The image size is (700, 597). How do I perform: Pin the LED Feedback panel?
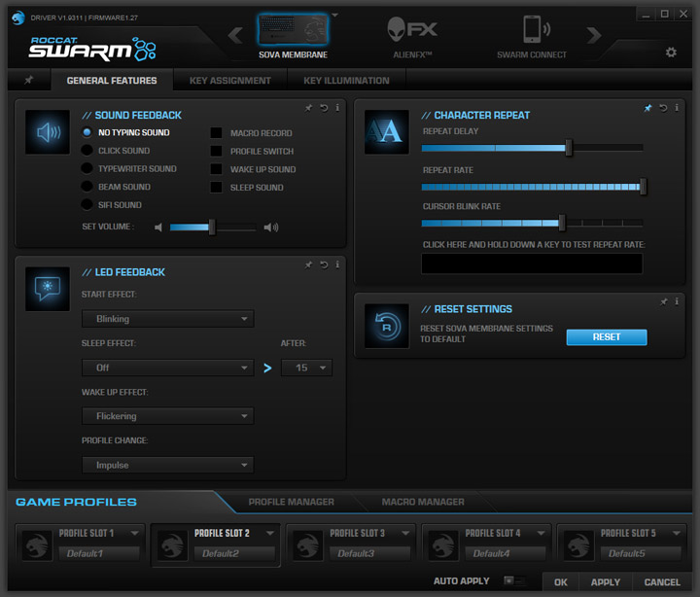[308, 264]
